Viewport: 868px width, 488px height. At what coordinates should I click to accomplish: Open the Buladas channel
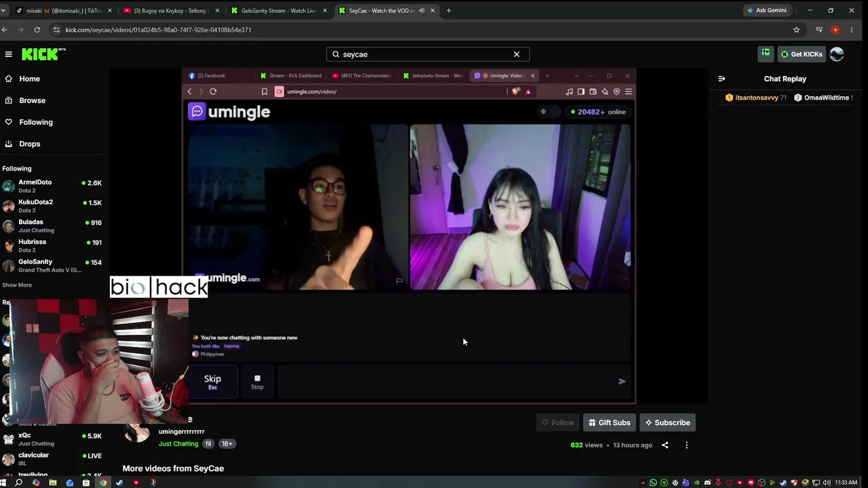tap(52, 226)
